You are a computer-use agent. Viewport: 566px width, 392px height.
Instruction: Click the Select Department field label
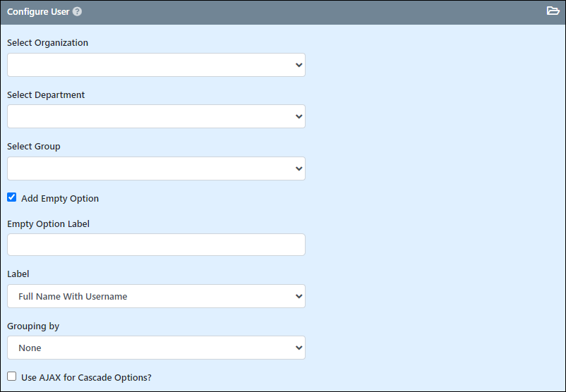pyautogui.click(x=46, y=95)
